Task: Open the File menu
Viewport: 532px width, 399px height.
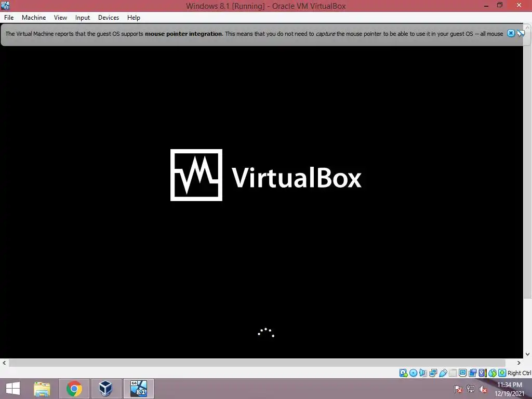Action: tap(9, 18)
